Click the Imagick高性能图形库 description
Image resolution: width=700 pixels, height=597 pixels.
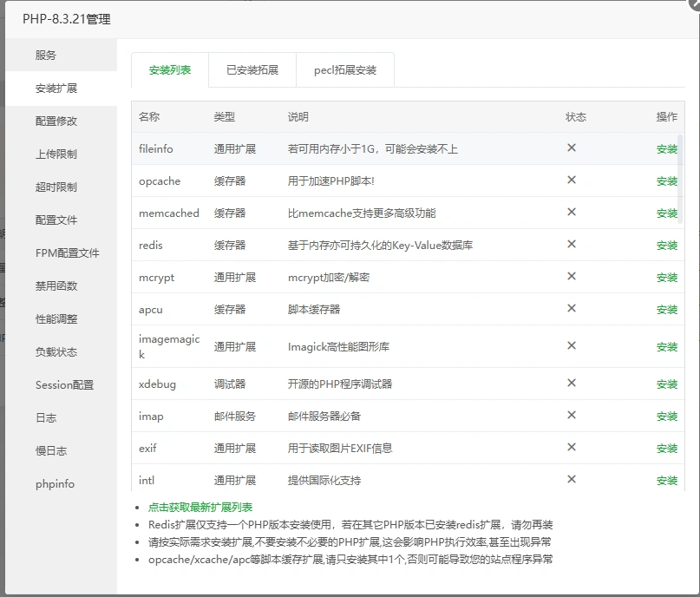(x=338, y=347)
